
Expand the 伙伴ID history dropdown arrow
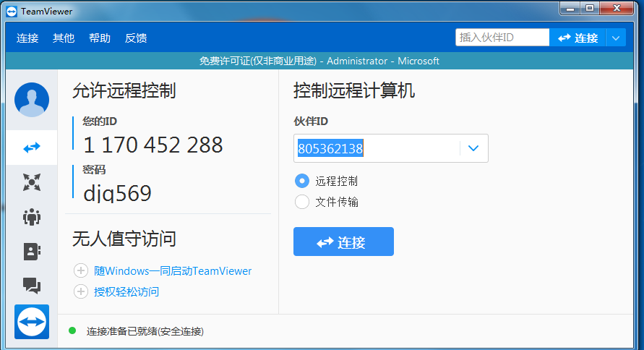[473, 148]
